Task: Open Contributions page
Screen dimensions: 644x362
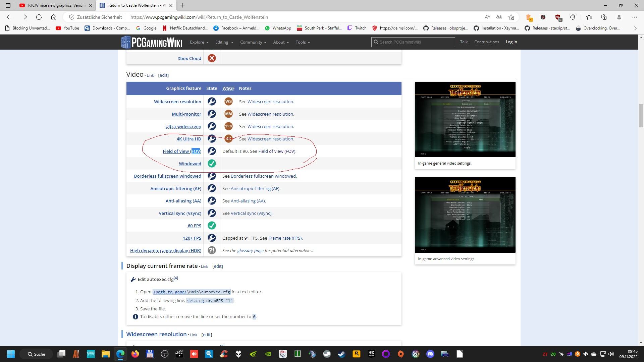Action: [x=487, y=42]
